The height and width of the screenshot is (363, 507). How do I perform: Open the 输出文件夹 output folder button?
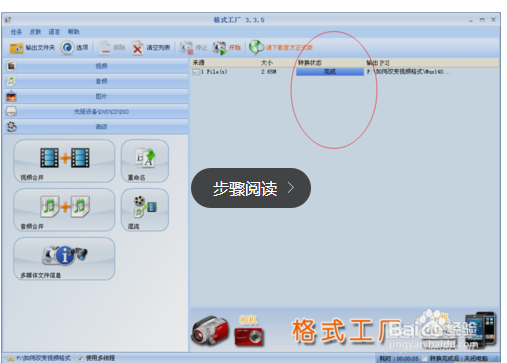coord(32,48)
